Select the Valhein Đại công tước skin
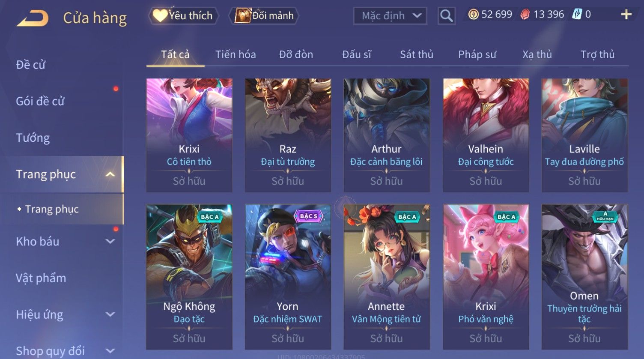The width and height of the screenshot is (644, 359). pyautogui.click(x=486, y=135)
